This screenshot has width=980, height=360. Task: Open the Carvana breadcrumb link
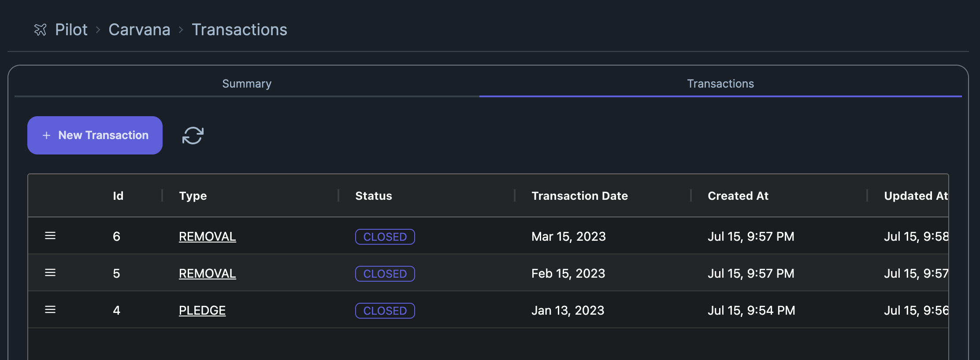click(139, 29)
